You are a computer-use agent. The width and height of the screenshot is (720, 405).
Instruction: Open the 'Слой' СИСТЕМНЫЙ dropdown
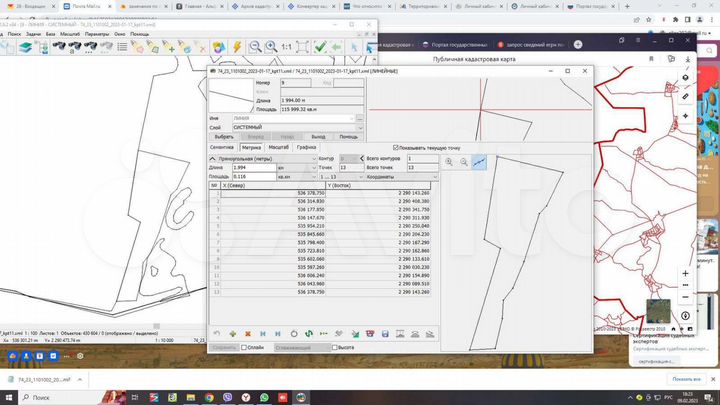coord(298,127)
